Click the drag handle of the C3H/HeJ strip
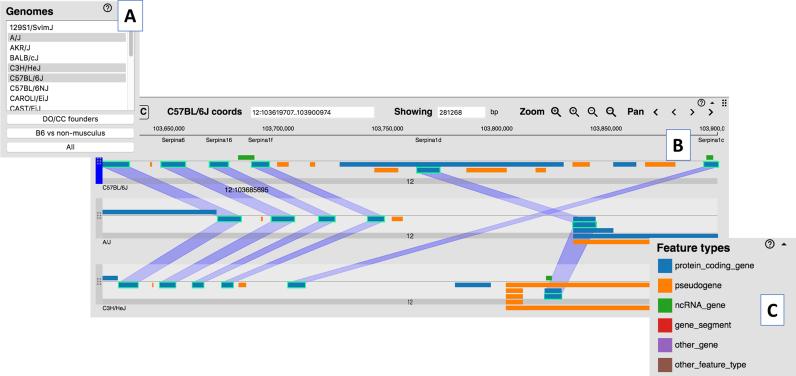Viewport: 796px width, 376px height. click(x=99, y=282)
